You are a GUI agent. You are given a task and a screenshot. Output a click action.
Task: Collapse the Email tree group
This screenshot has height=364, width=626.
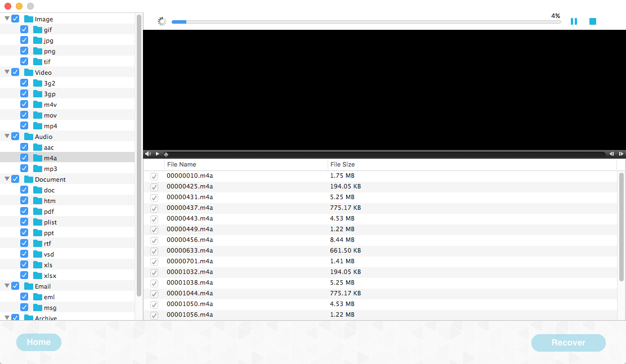7,286
